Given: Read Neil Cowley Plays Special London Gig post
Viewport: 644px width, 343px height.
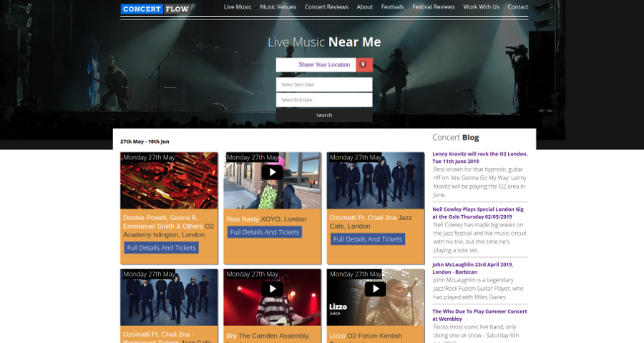Looking at the screenshot, I should 478,213.
